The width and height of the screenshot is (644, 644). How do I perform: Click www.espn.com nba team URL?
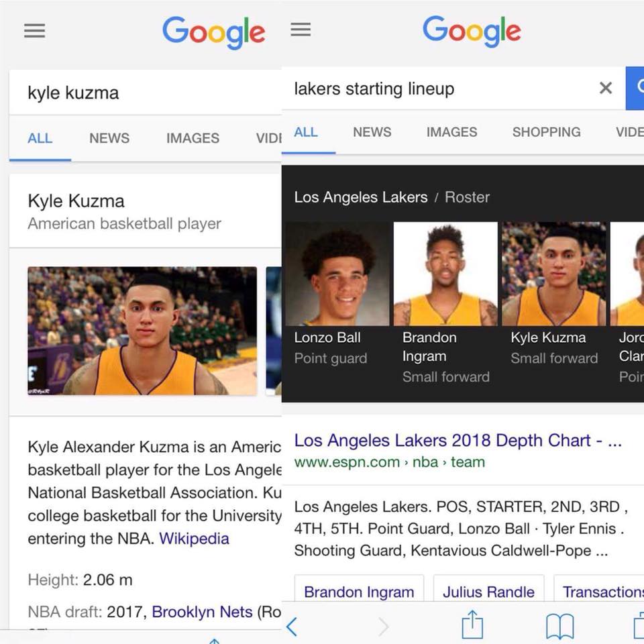click(389, 462)
